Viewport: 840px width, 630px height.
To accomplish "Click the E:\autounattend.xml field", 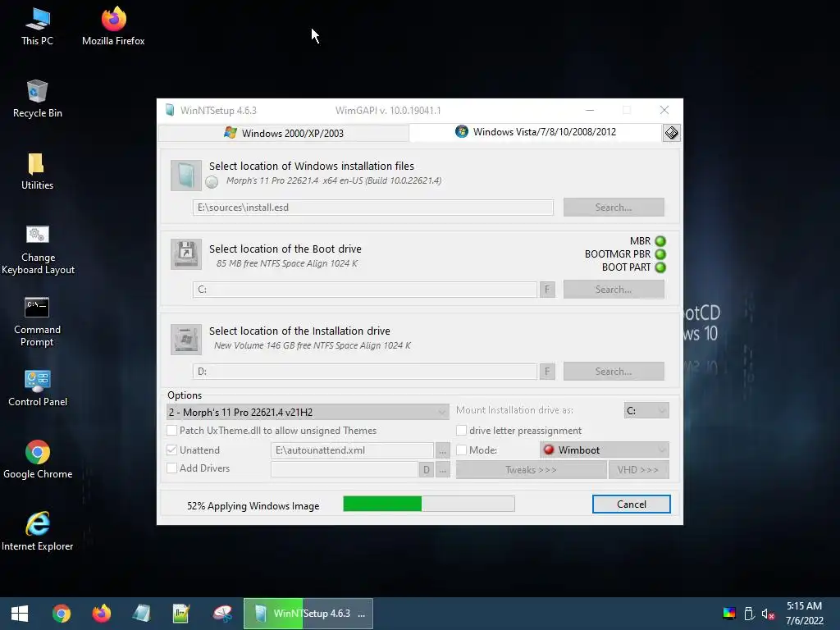I will tap(352, 450).
